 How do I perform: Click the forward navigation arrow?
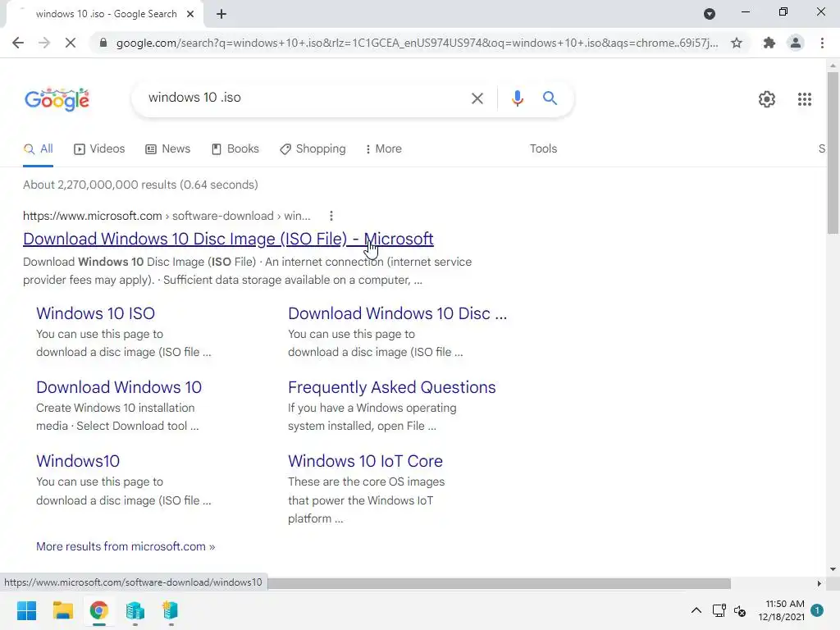[x=44, y=43]
